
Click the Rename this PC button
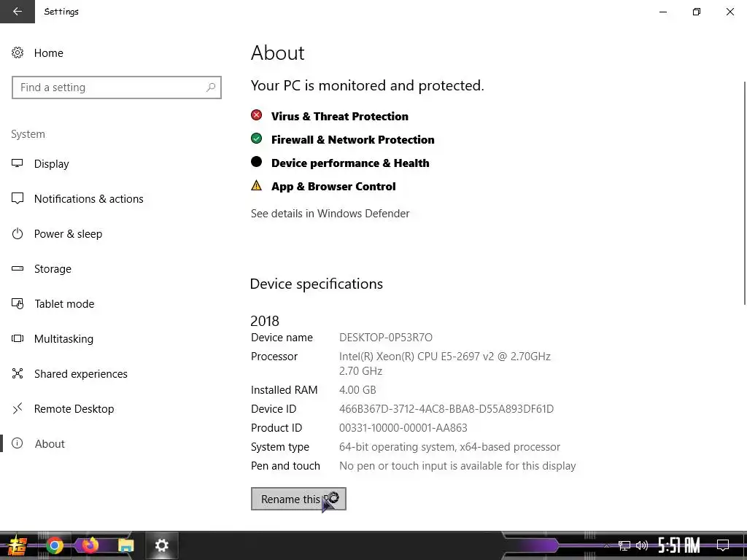(298, 499)
